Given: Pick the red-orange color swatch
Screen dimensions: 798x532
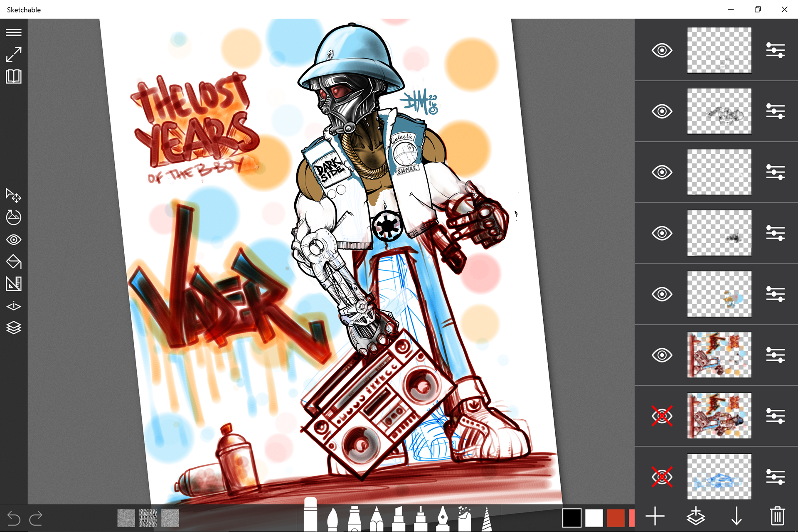Looking at the screenshot, I should coord(616,518).
